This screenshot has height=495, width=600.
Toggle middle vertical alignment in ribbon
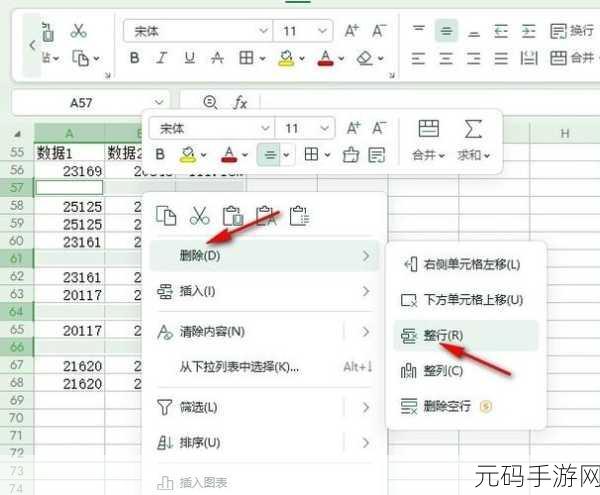click(446, 31)
